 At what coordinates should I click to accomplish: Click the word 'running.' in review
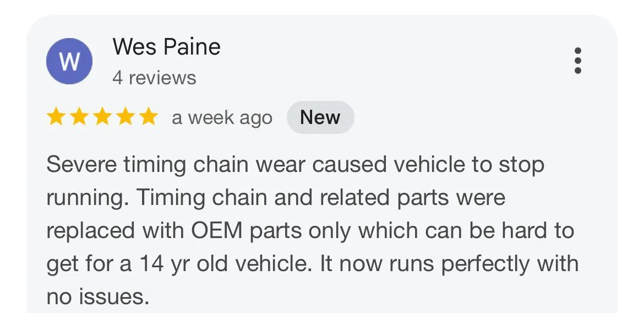[88, 199]
